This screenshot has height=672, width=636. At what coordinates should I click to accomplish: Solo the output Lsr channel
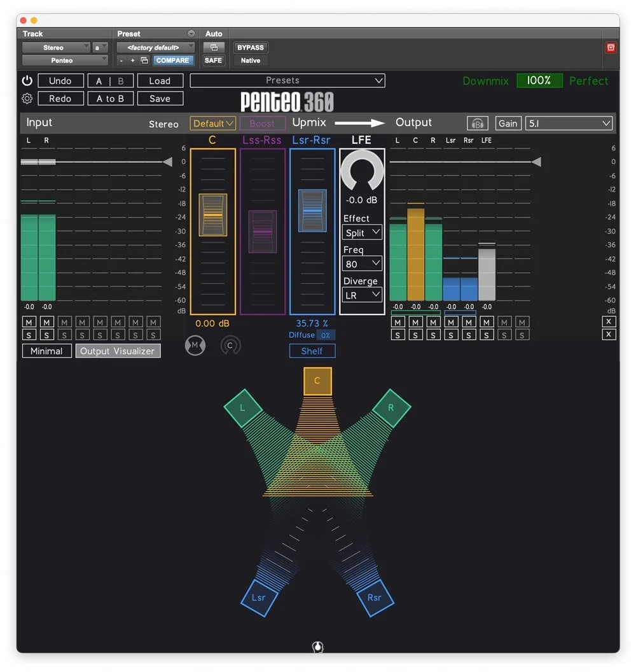tap(451, 335)
